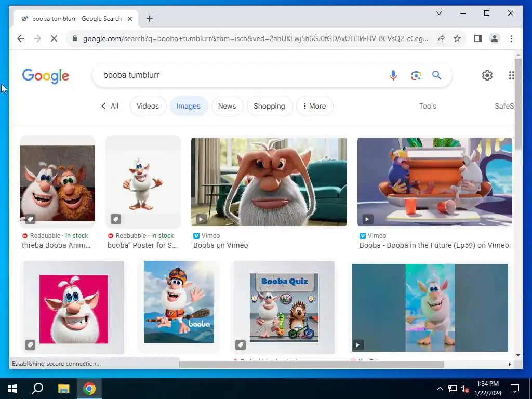Click the vertical page scrollbar thumb
532x399 pixels.
coord(518,104)
